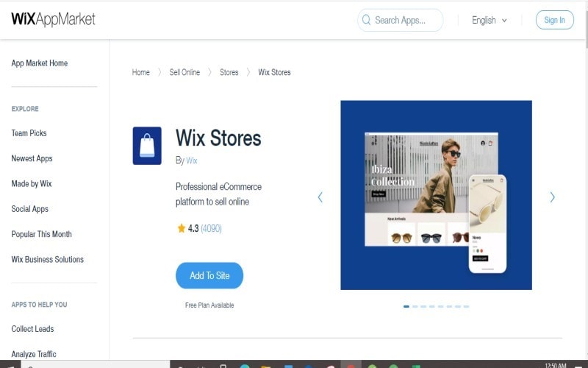The width and height of the screenshot is (588, 368).
Task: Focus the Search Apps input field
Action: point(400,20)
